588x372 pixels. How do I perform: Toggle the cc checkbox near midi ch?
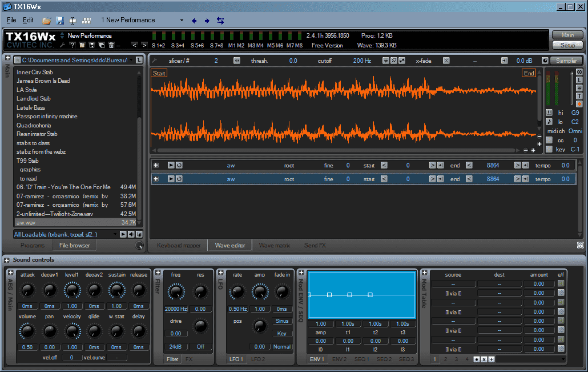click(549, 140)
